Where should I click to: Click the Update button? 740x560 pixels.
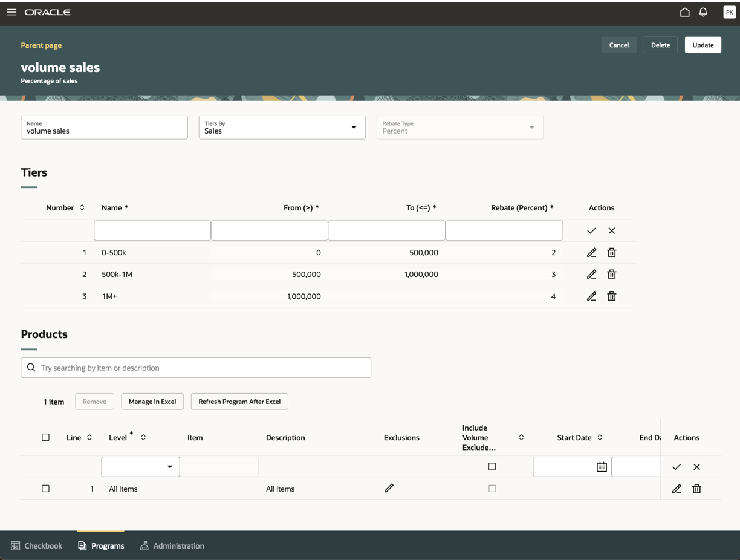(x=703, y=45)
